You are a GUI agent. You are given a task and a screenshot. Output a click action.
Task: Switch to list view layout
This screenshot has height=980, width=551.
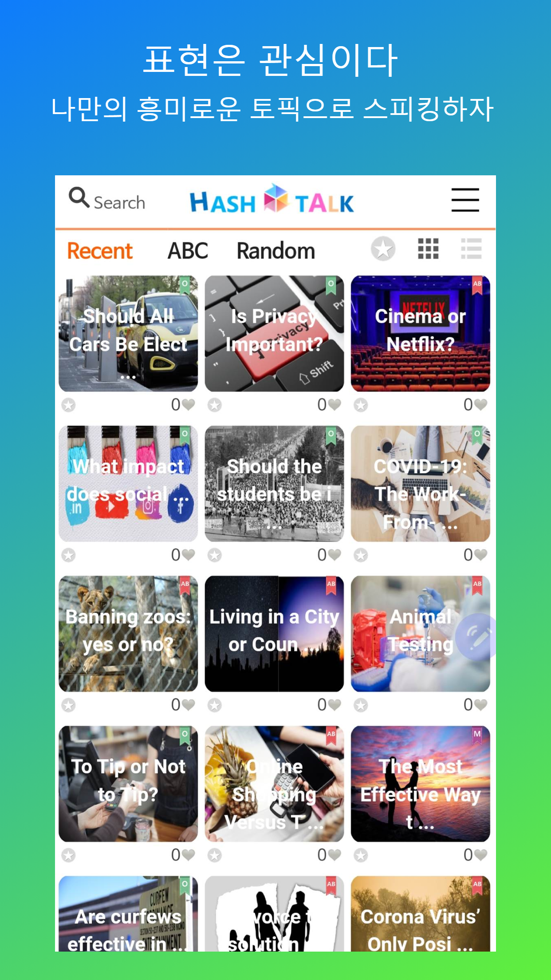coord(471,249)
